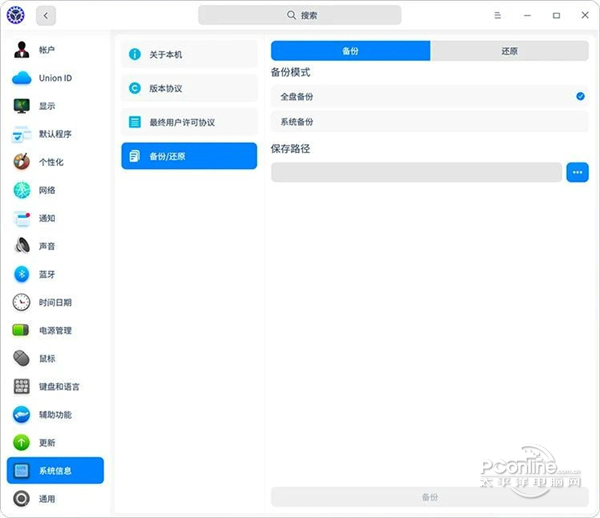Select the 显示 display monitor icon
The image size is (600, 518).
coord(21,106)
